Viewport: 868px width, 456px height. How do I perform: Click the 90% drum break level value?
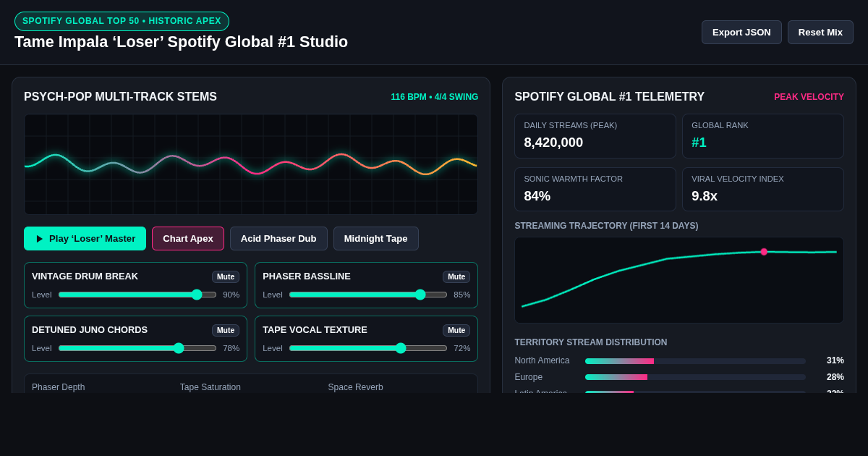click(x=231, y=295)
